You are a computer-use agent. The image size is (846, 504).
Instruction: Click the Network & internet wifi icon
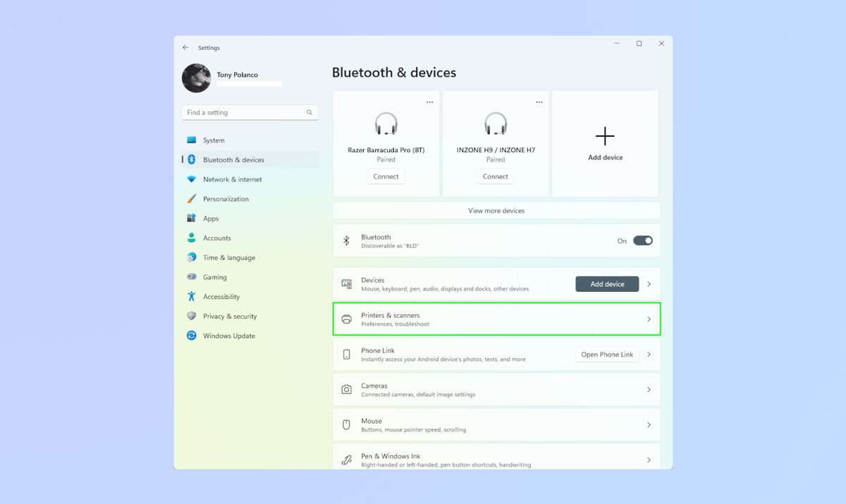coord(191,179)
